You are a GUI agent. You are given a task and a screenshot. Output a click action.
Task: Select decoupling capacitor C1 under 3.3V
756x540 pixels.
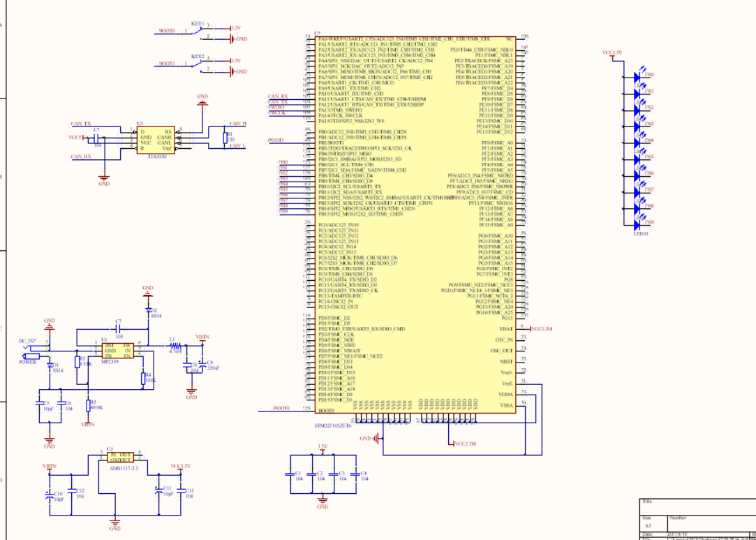tap(290, 474)
